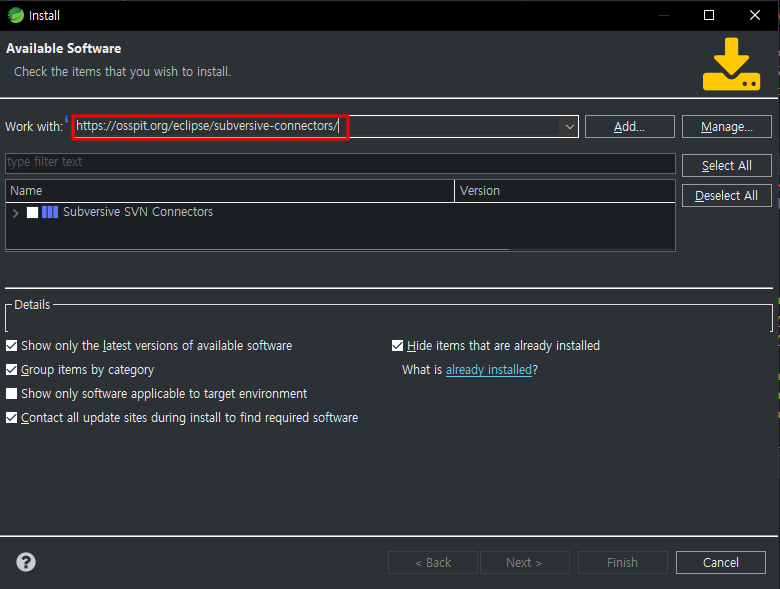Select the Subversive SVN Connectors row text
The width and height of the screenshot is (780, 589).
[x=138, y=212]
